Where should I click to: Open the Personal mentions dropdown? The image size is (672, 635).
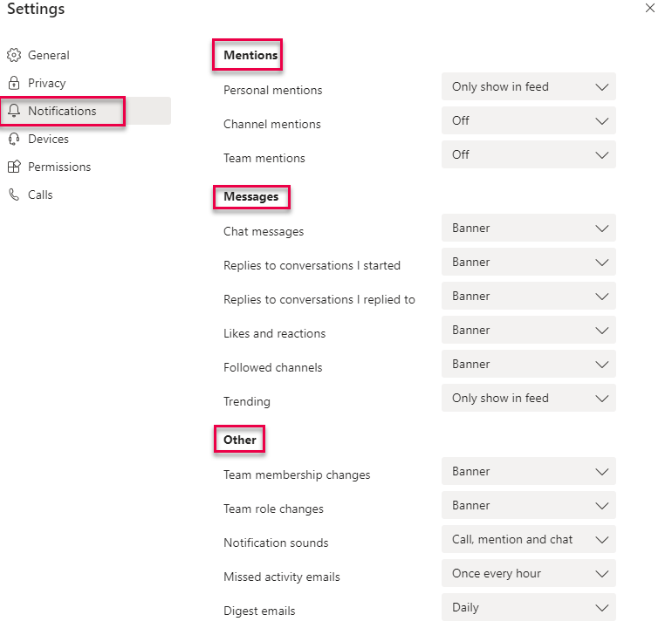[x=528, y=86]
